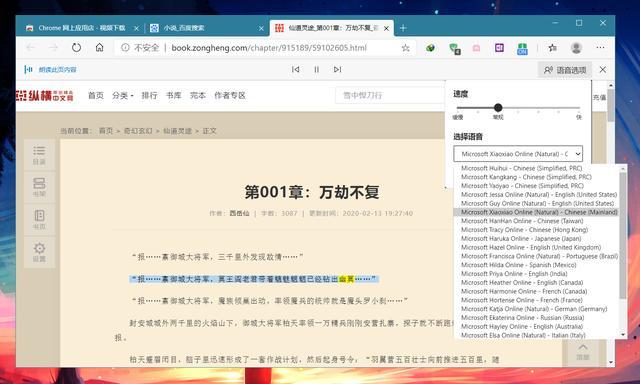
Task: Open 完本 in site navigation
Action: 198,95
